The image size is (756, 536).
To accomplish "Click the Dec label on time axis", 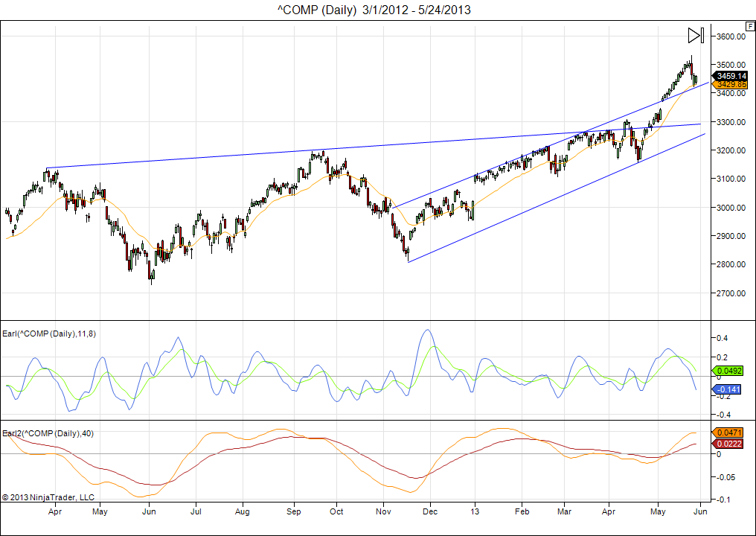I will point(429,512).
